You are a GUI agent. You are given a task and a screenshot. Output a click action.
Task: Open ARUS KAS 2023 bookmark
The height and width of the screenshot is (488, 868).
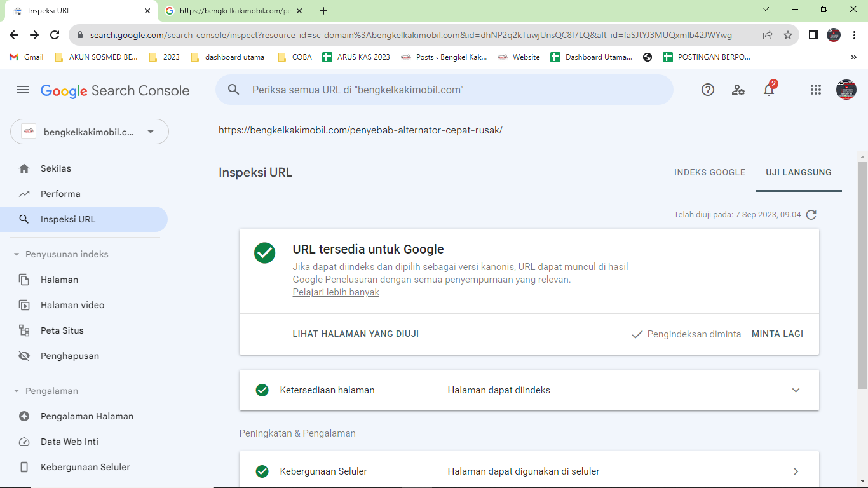tap(356, 57)
